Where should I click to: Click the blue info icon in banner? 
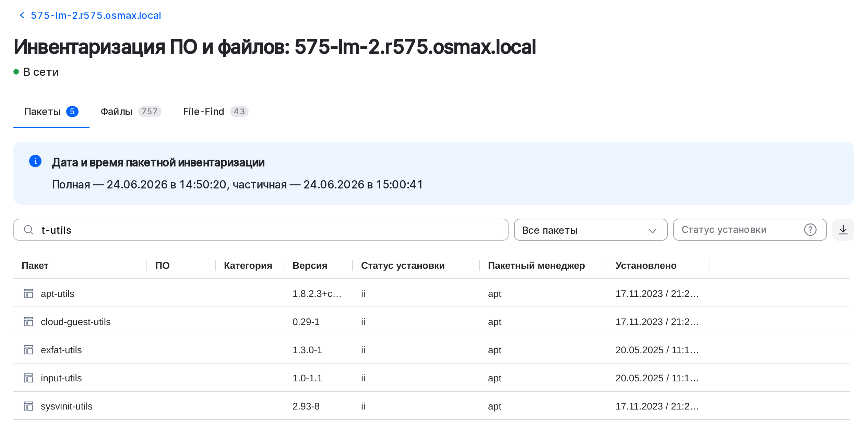point(35,161)
